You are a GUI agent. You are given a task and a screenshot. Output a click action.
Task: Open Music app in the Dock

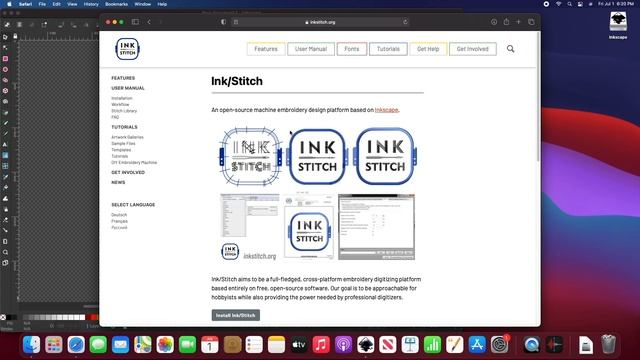(321, 345)
